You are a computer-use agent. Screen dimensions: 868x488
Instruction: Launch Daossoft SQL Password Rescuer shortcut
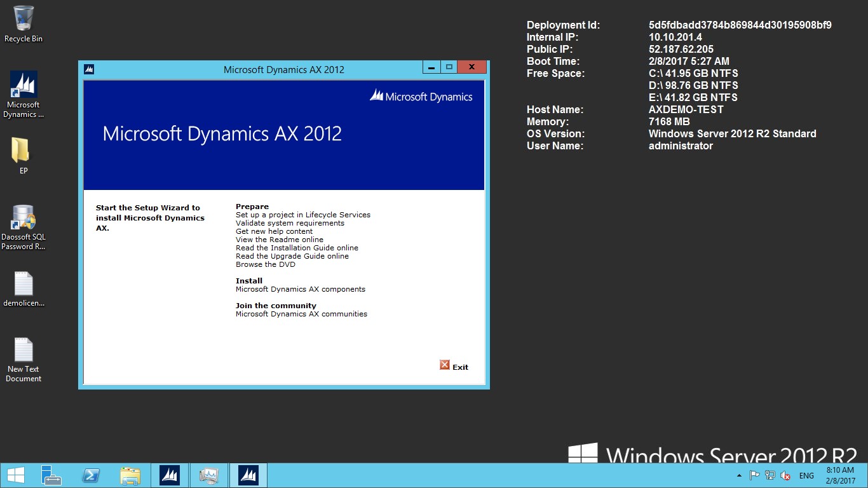[x=24, y=218]
